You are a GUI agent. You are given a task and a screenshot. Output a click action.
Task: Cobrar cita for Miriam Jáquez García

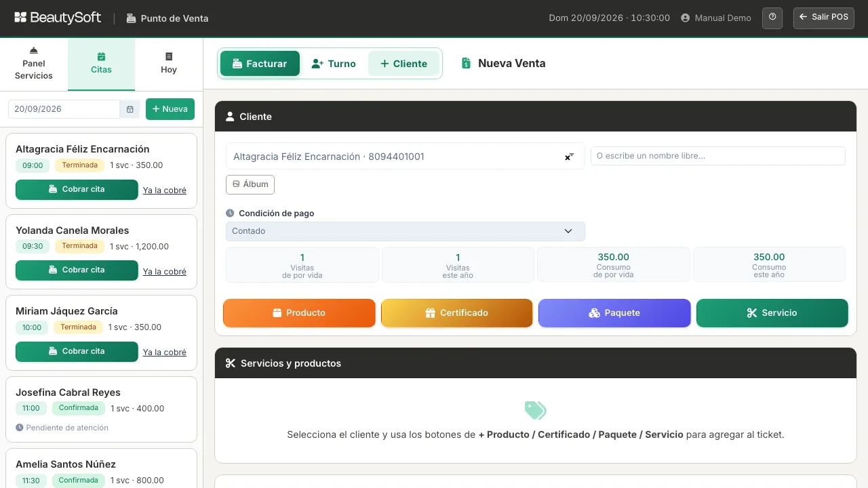pyautogui.click(x=77, y=352)
